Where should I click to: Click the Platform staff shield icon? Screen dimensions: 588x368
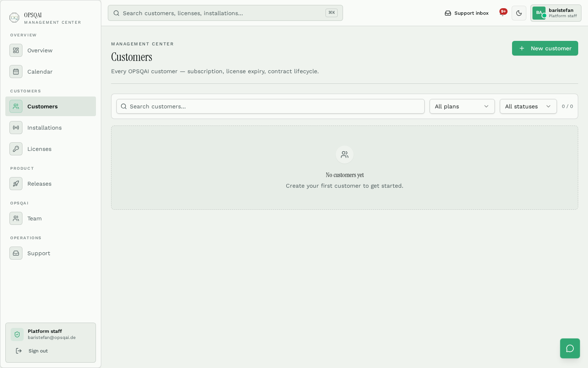[17, 334]
